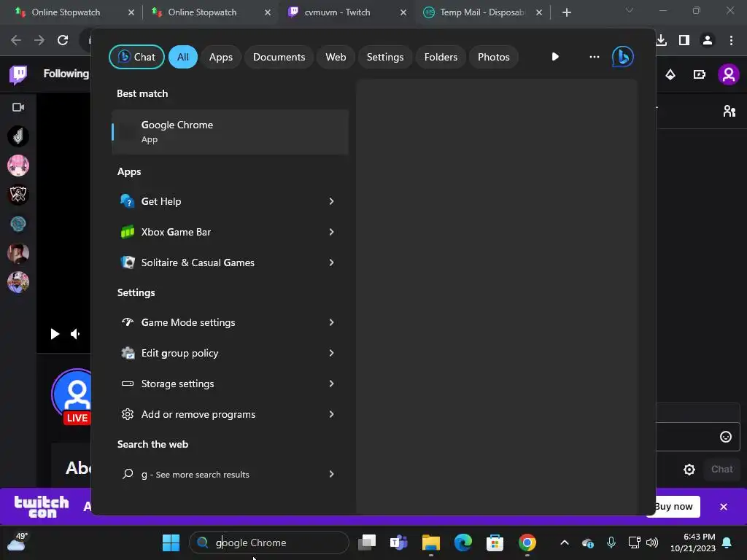Image resolution: width=747 pixels, height=560 pixels.
Task: Switch to Photos search filter
Action: click(x=494, y=57)
